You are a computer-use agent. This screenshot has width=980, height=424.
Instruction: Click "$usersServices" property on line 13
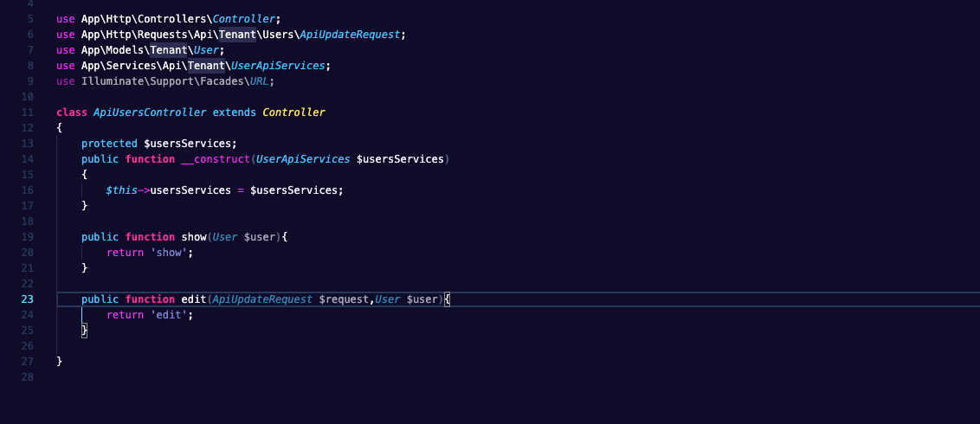tap(188, 144)
